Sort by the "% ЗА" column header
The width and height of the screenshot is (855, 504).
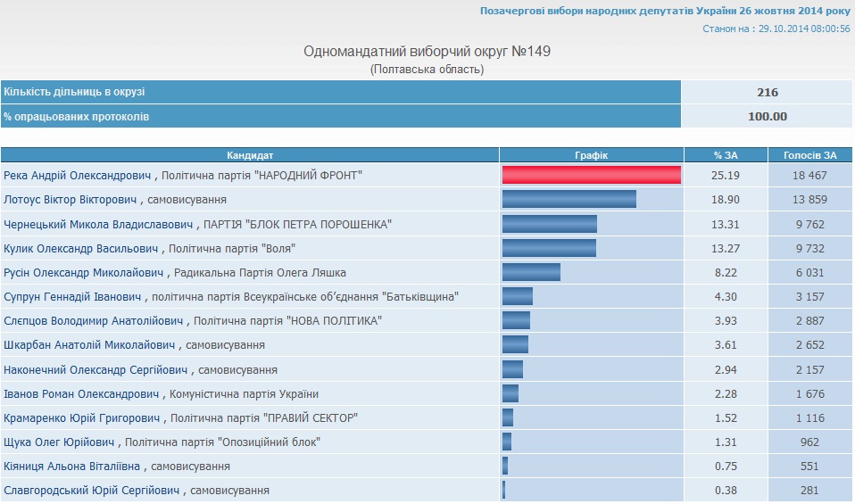click(726, 155)
